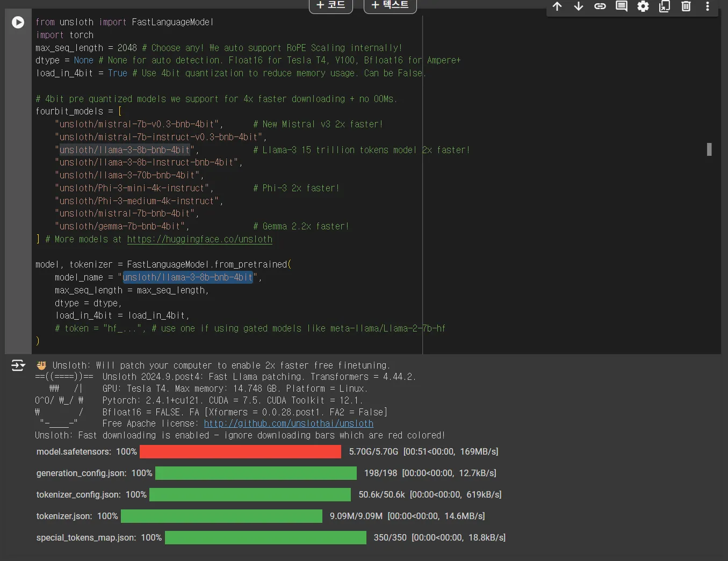Open output actions icon beside Unsloth output
This screenshot has width=728, height=561.
(18, 366)
